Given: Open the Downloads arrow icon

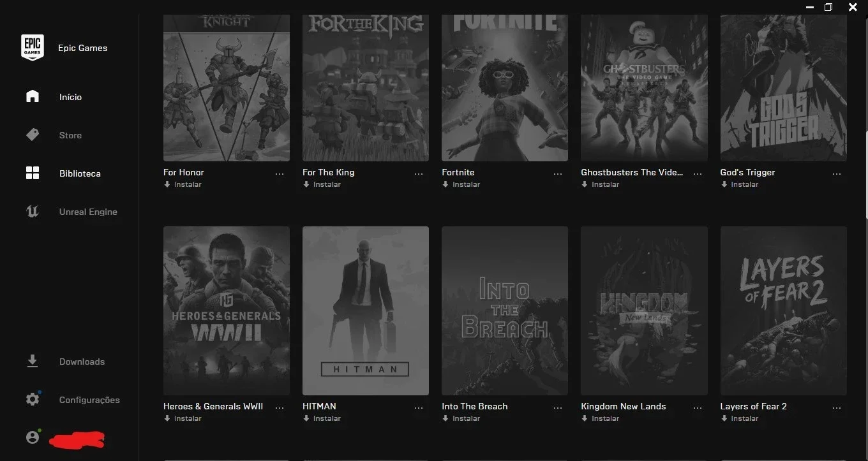Looking at the screenshot, I should 33,362.
